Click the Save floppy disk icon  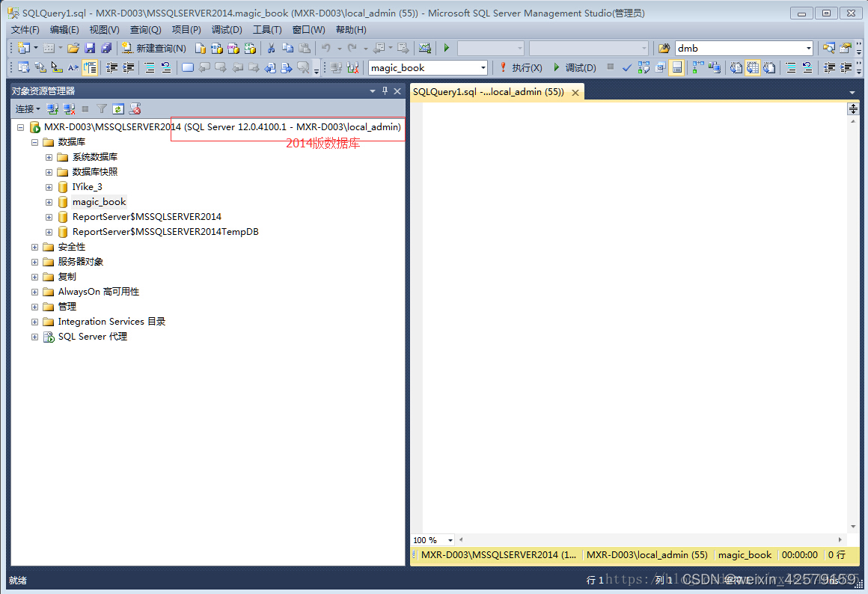[x=90, y=48]
